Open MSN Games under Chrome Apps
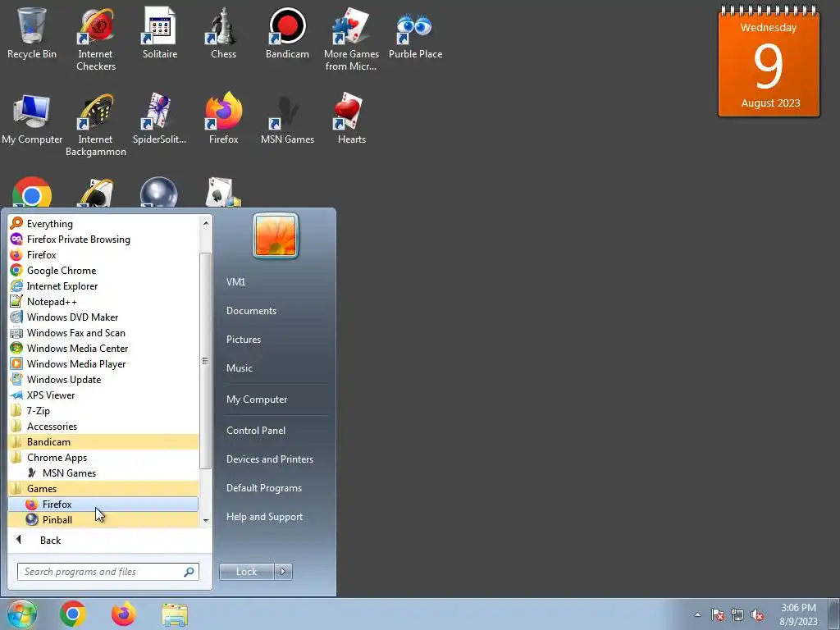This screenshot has height=630, width=840. pos(103,472)
